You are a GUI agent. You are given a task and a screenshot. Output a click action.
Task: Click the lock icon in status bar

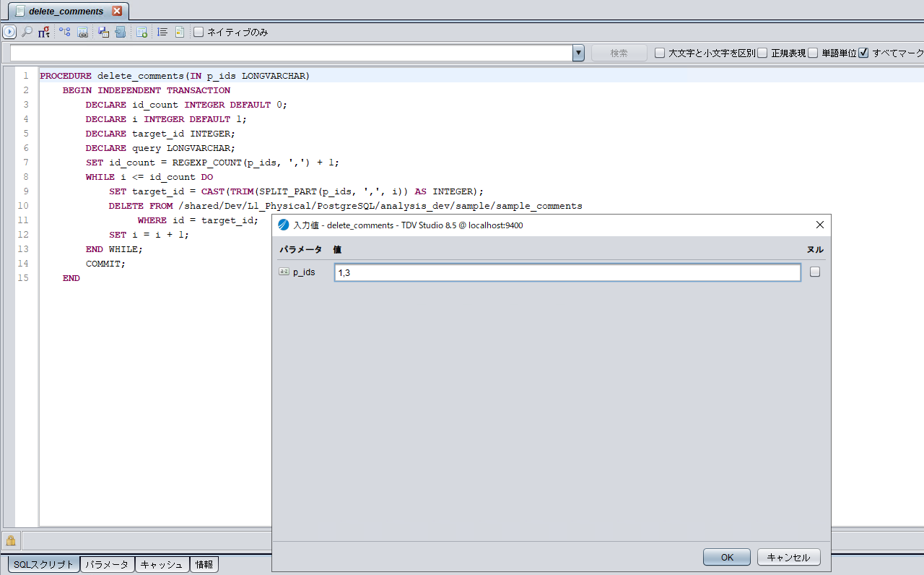pos(11,540)
